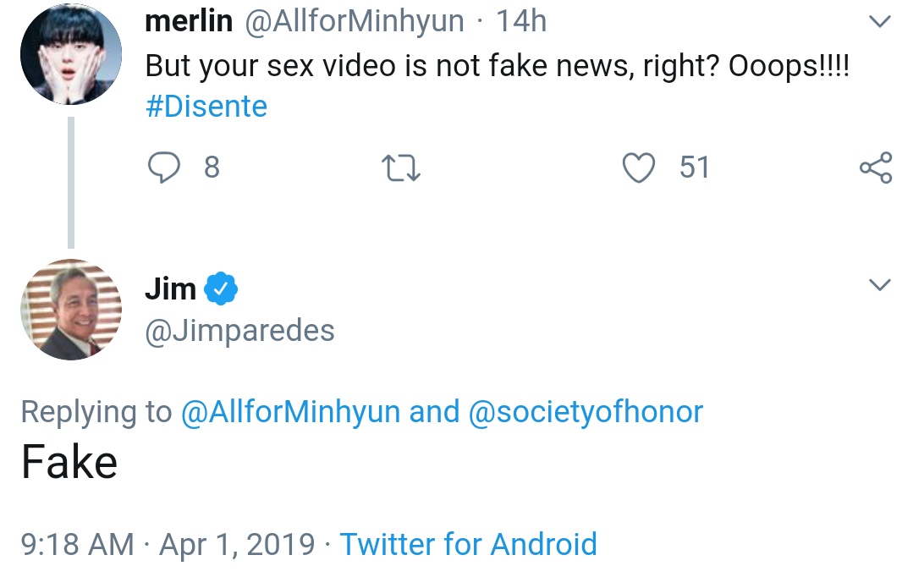Click the reply speech bubble icon
This screenshot has height=588, width=913.
pyautogui.click(x=163, y=168)
